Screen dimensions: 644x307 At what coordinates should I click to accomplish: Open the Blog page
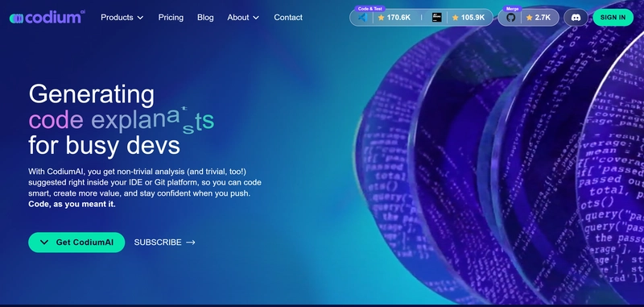point(205,17)
